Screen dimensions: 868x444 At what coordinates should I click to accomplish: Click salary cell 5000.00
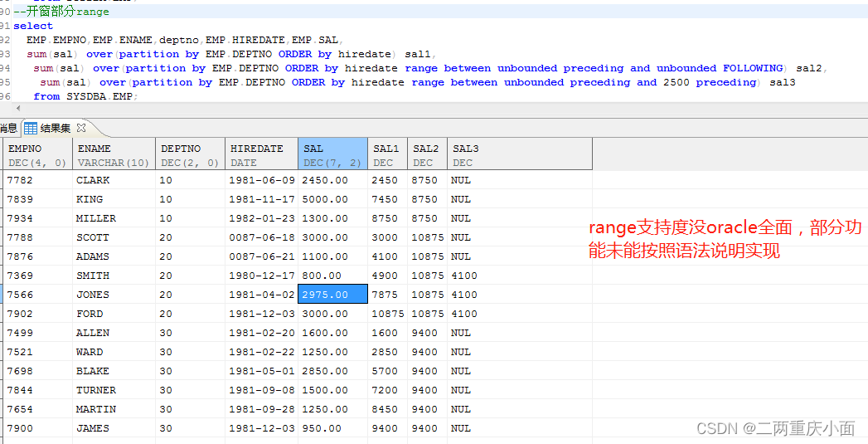tap(332, 199)
